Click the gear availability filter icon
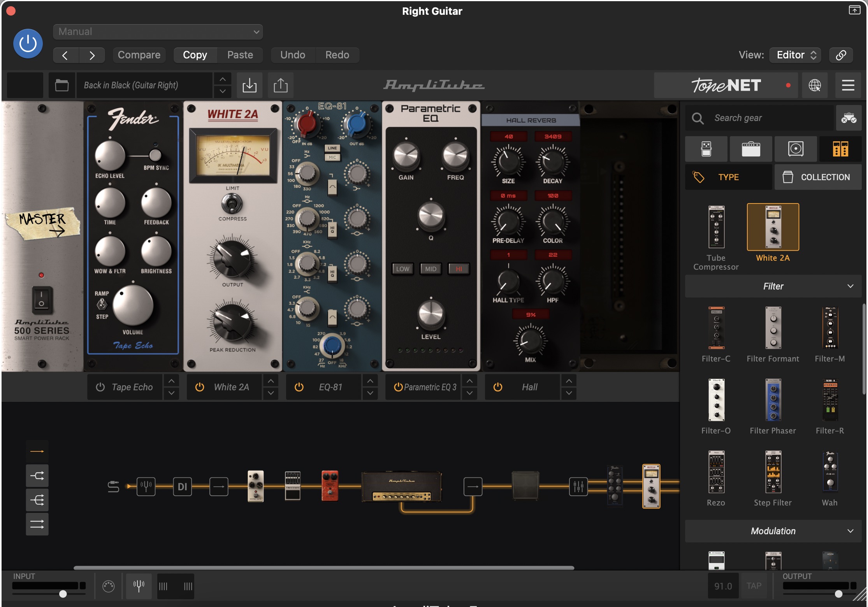 [x=849, y=118]
